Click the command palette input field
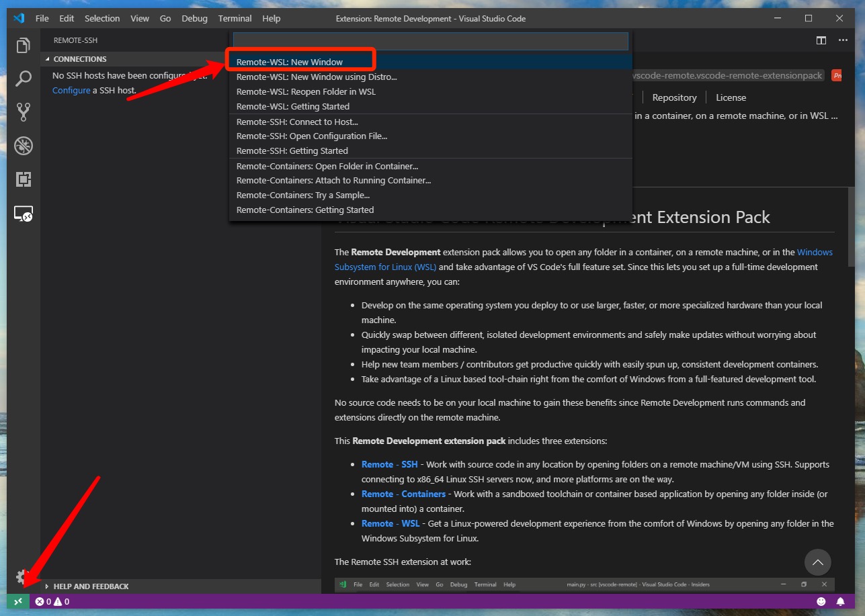The image size is (865, 616). (x=430, y=41)
